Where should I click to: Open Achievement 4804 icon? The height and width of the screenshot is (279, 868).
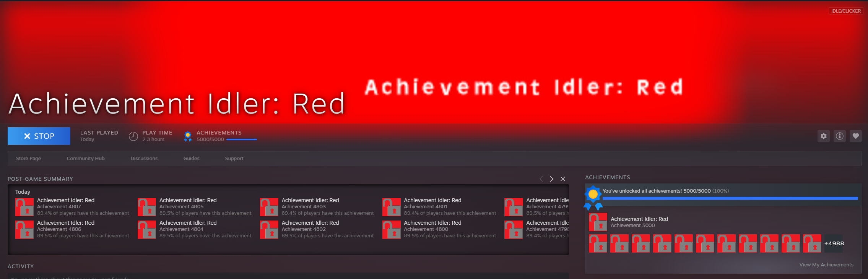click(147, 230)
